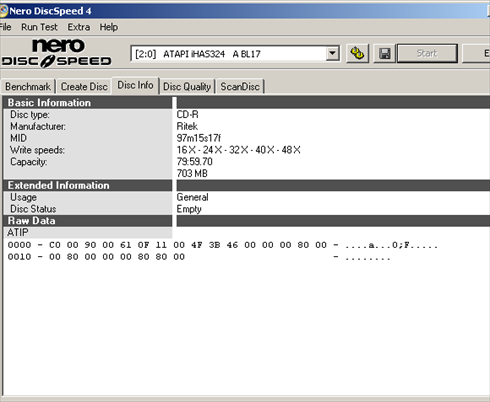
Task: Click the save floppy disk icon
Action: point(385,53)
